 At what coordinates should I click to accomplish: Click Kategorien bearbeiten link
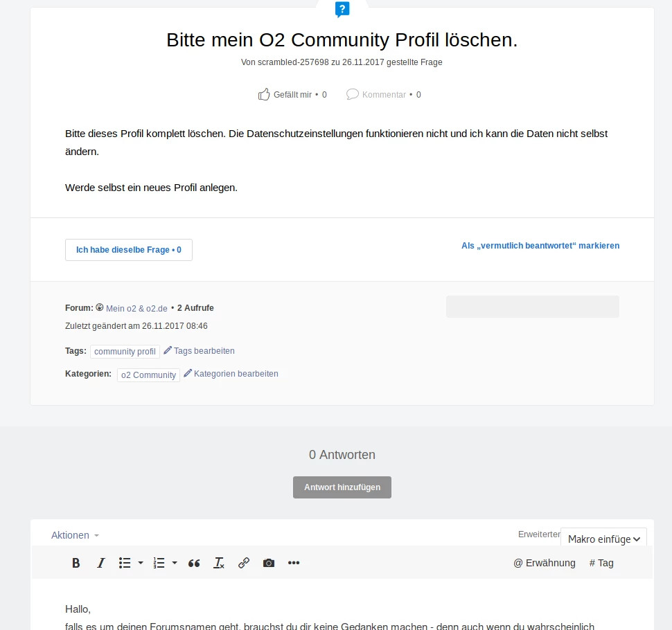point(236,373)
